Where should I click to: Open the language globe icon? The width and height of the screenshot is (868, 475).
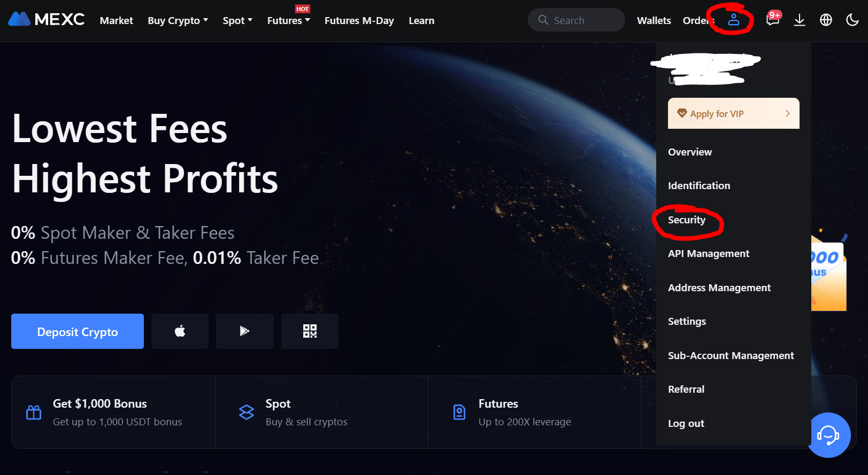pos(826,20)
